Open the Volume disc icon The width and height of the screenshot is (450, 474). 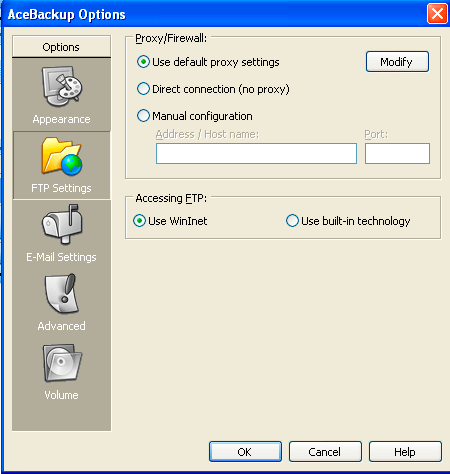coord(62,363)
